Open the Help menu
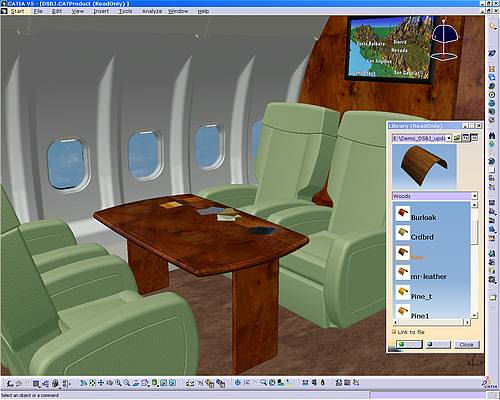This screenshot has width=500, height=400. pos(203,11)
